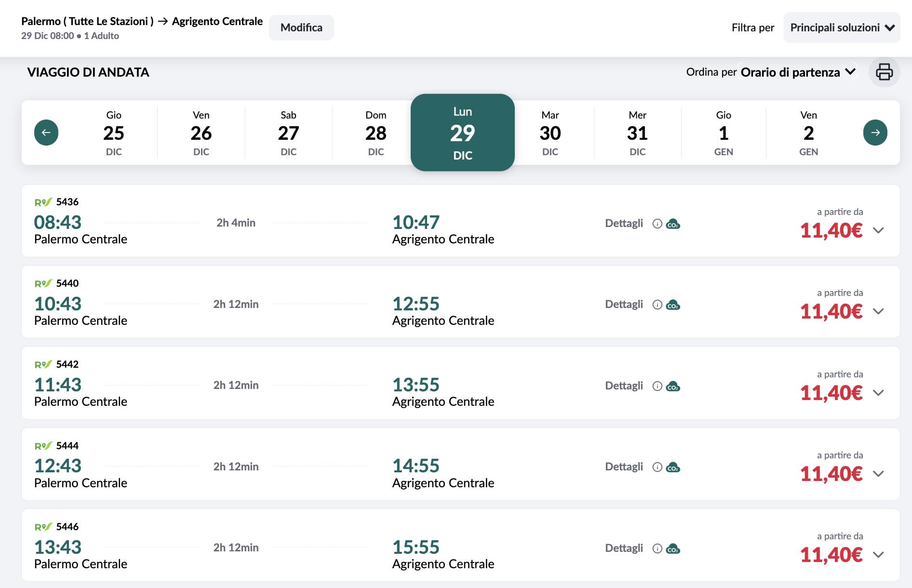
Task: Open the Principali soluzioni filter dropdown
Action: pos(842,28)
